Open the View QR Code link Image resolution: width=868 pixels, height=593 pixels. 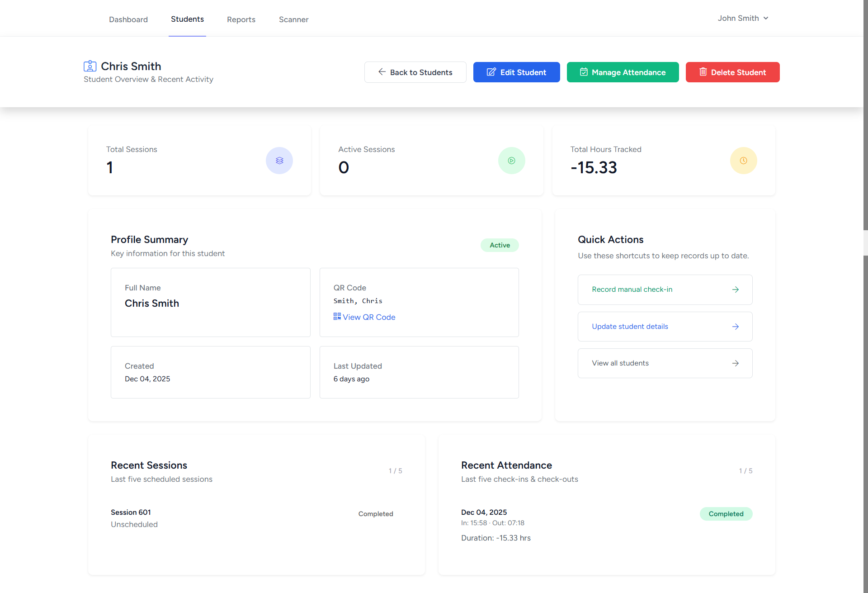[x=369, y=317]
